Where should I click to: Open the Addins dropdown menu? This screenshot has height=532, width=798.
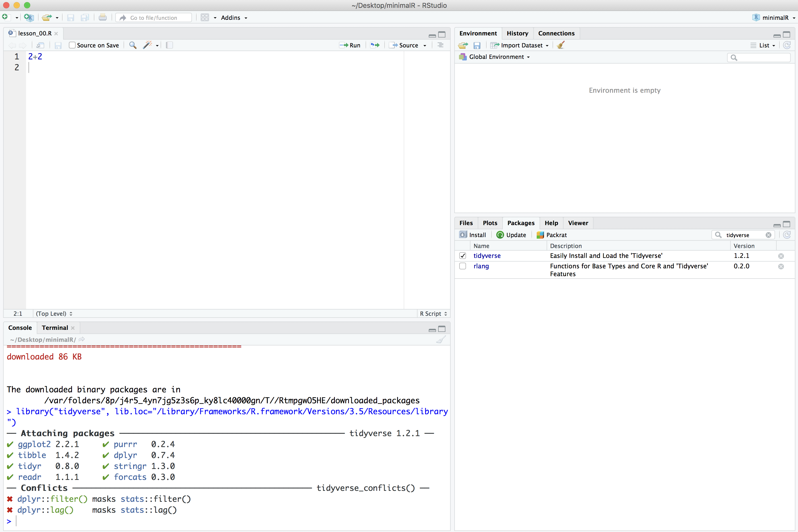click(234, 18)
